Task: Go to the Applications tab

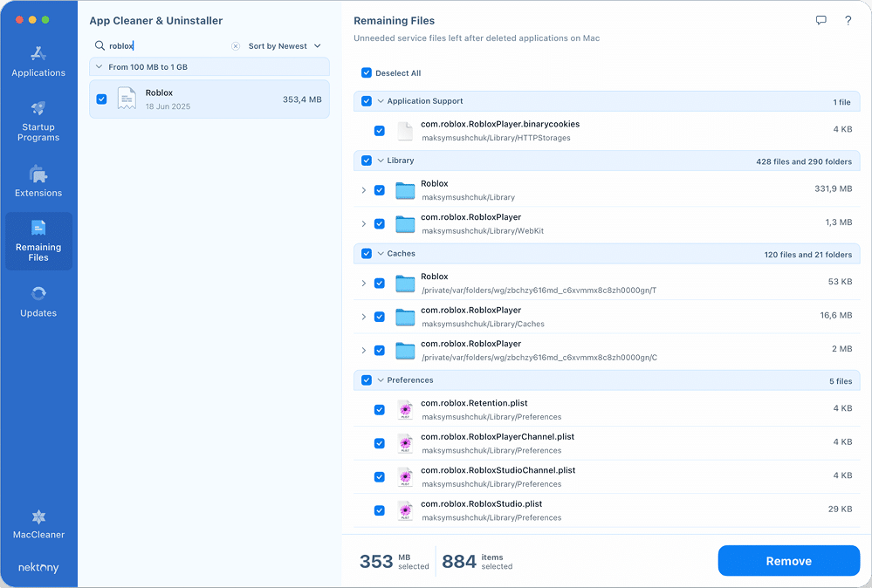Action: pos(38,62)
